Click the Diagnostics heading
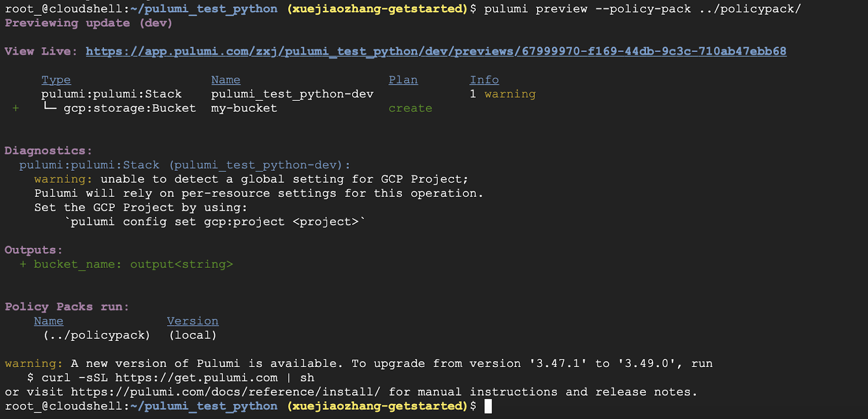Image resolution: width=868 pixels, height=419 pixels. [48, 151]
